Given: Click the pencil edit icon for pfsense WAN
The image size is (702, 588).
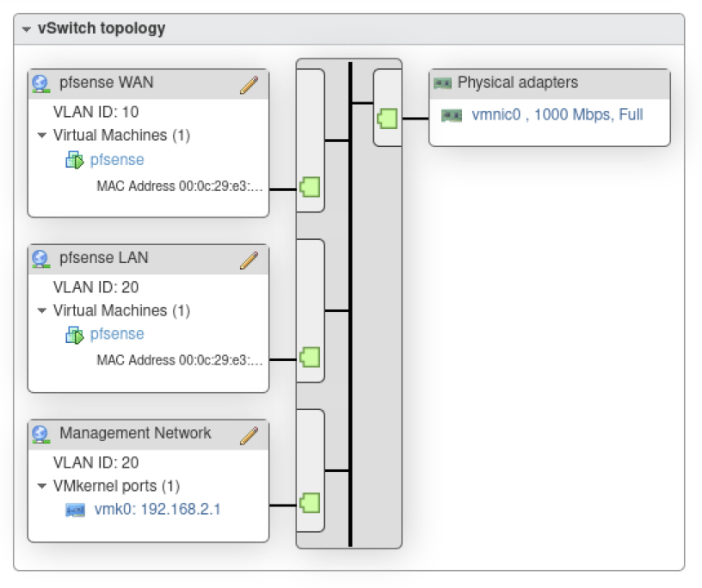Looking at the screenshot, I should click(x=248, y=83).
